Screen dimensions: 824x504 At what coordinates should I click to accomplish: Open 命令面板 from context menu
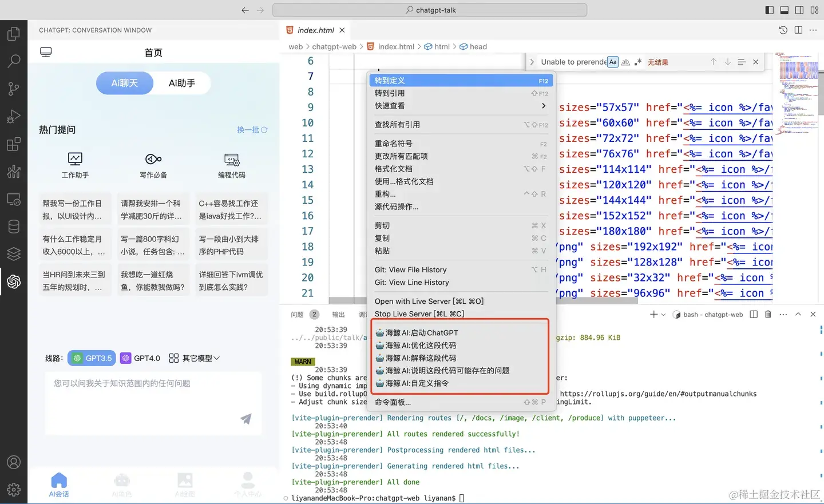(461, 402)
